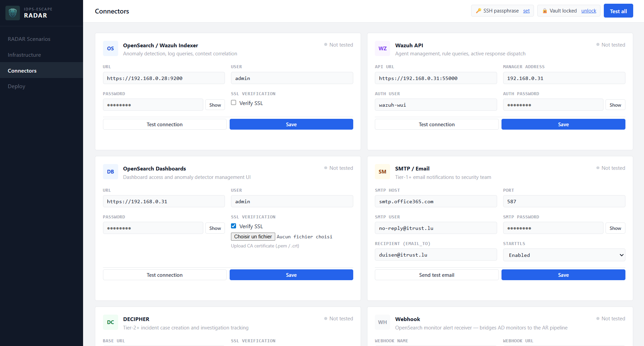
Task: Click the OpenSearch Dashboards URL field
Action: 164,201
